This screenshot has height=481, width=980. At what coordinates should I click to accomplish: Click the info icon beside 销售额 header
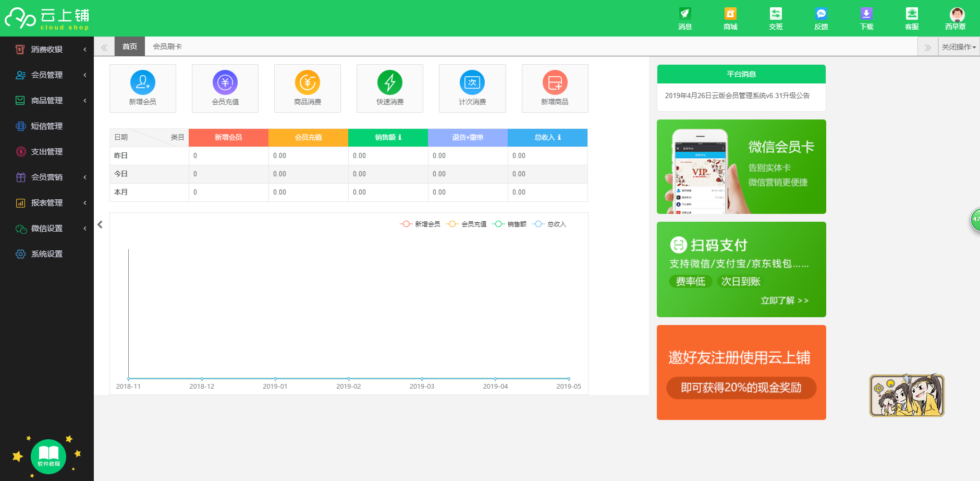(400, 137)
